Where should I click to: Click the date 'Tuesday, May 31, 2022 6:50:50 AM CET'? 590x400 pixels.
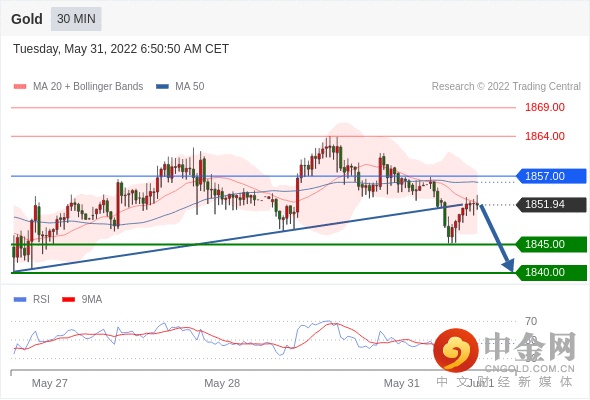(121, 49)
